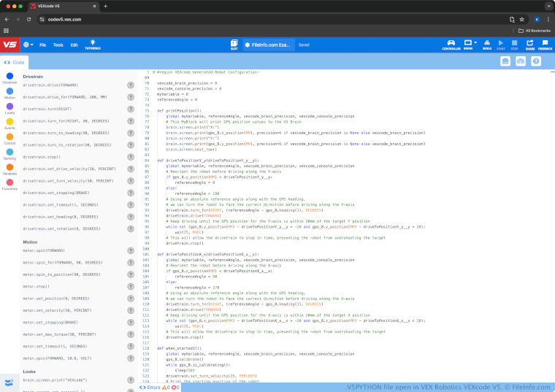555x392 pixels.
Task: Click the Saved status label
Action: coord(304,45)
